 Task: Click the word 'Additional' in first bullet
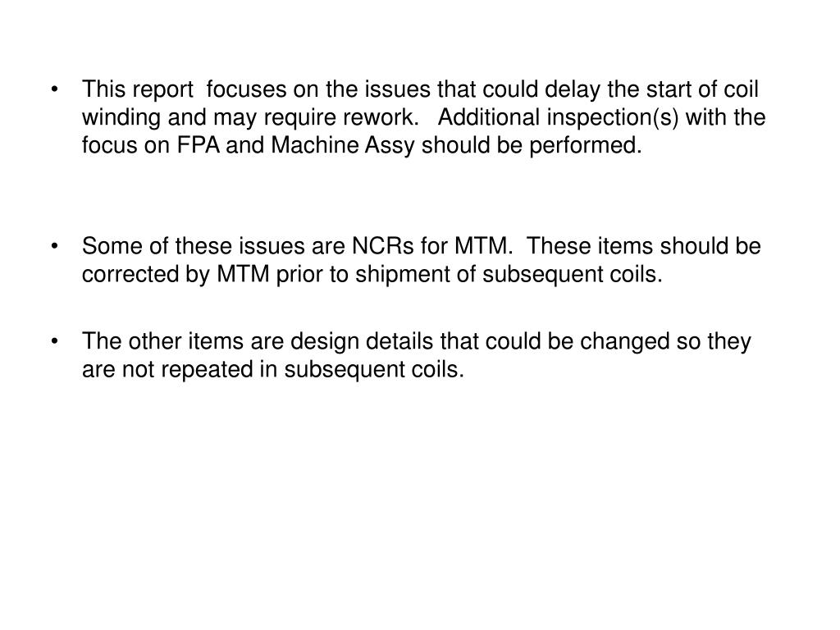click(x=488, y=117)
